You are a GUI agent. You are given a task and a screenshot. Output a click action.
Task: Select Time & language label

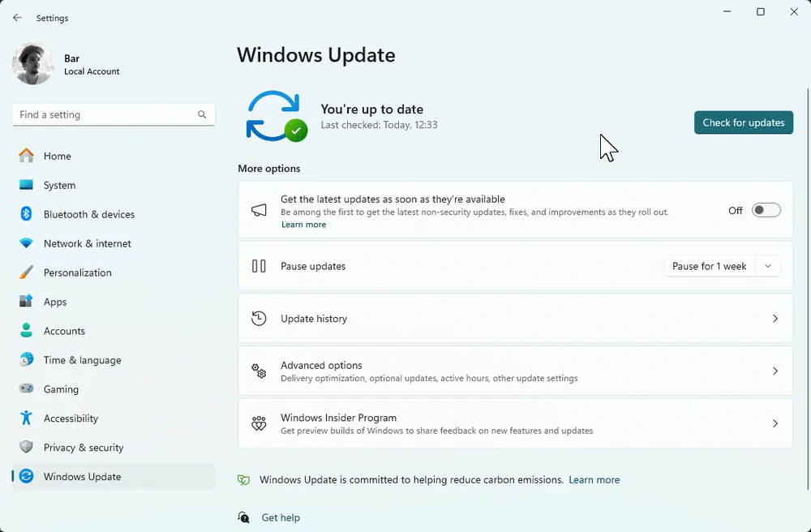pyautogui.click(x=82, y=360)
